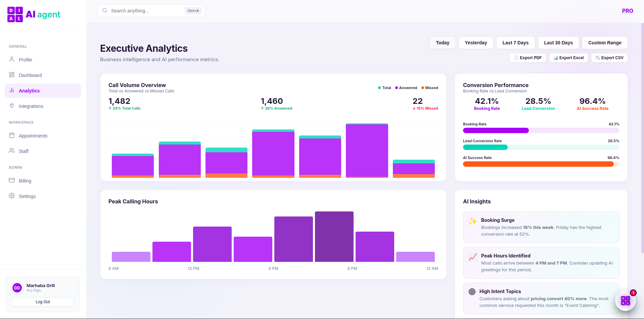Screen dimensions: 644x319
Task: Click the 1,482 total calls value
Action: pos(119,101)
